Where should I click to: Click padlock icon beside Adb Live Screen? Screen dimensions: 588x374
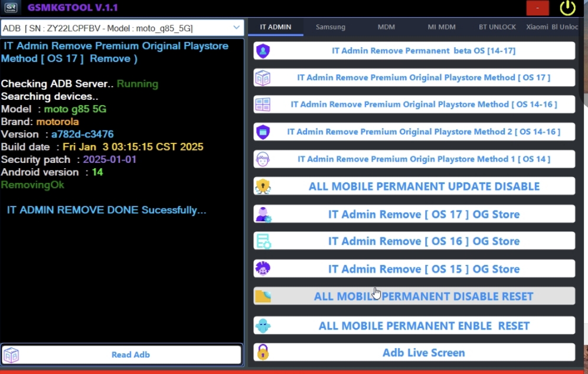click(x=263, y=352)
